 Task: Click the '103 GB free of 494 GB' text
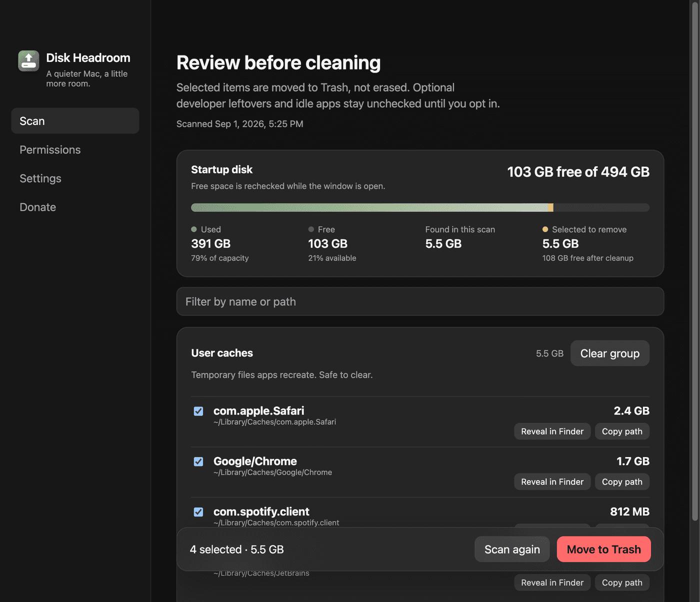[578, 172]
